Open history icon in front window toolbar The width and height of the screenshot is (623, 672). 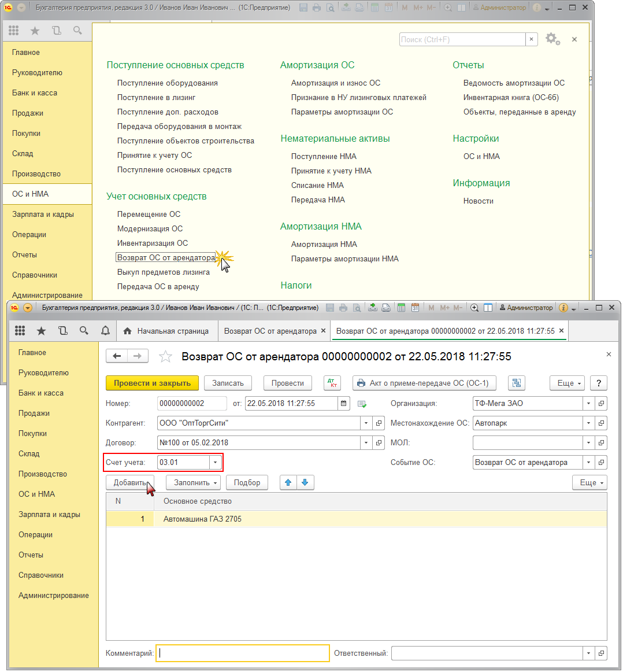click(x=63, y=331)
